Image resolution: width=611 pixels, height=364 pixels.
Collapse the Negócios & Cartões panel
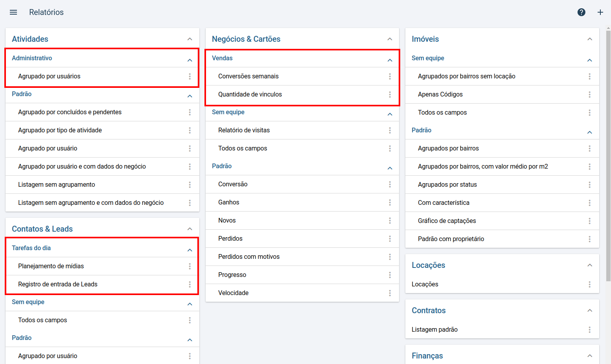point(390,39)
